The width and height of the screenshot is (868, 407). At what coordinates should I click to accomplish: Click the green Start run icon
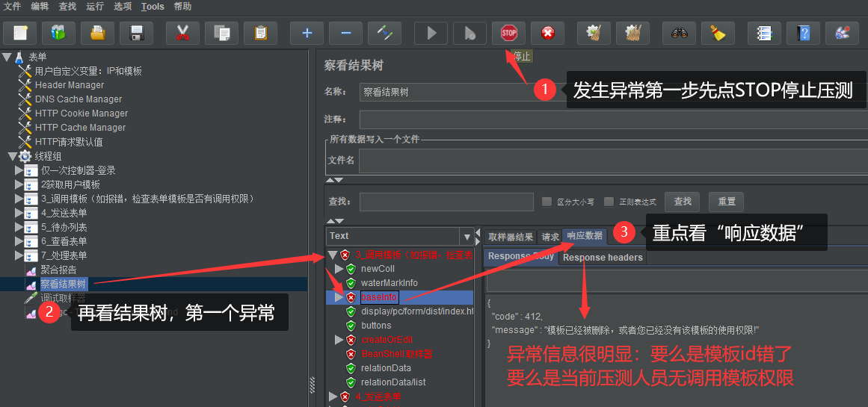(431, 33)
